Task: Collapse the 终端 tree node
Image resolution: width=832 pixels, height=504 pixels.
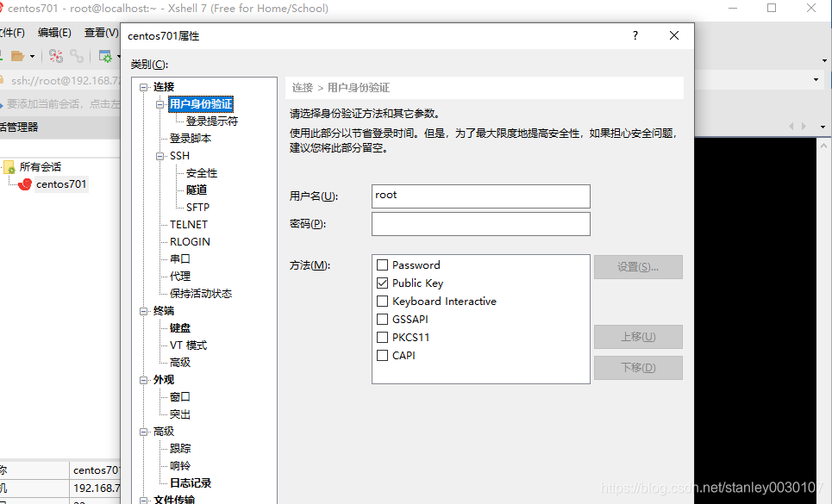Action: pyautogui.click(x=144, y=310)
